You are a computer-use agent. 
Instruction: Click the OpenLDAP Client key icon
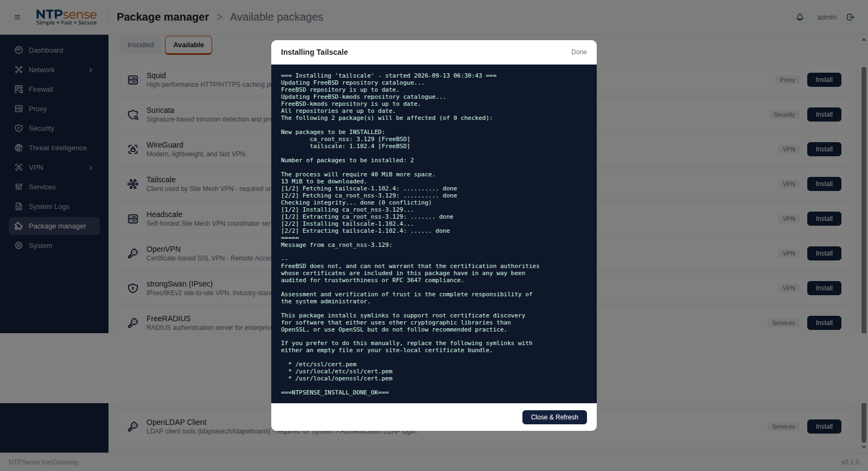point(133,427)
